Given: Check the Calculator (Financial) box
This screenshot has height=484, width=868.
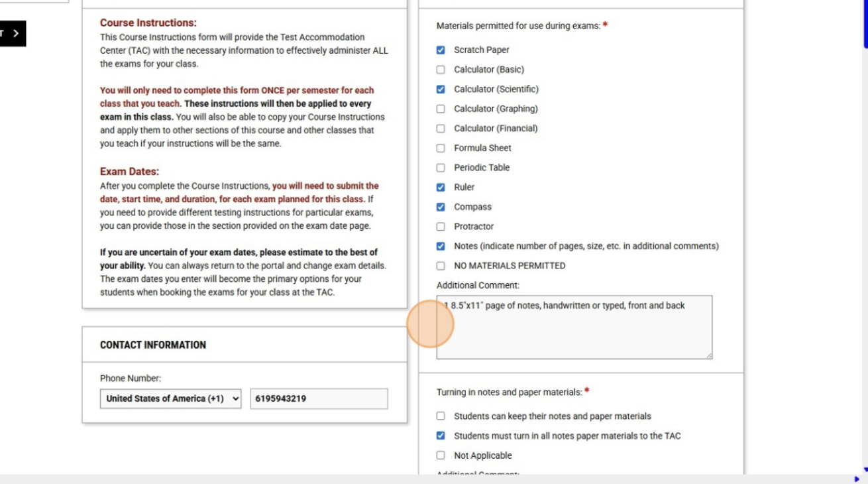Looking at the screenshot, I should pos(441,129).
